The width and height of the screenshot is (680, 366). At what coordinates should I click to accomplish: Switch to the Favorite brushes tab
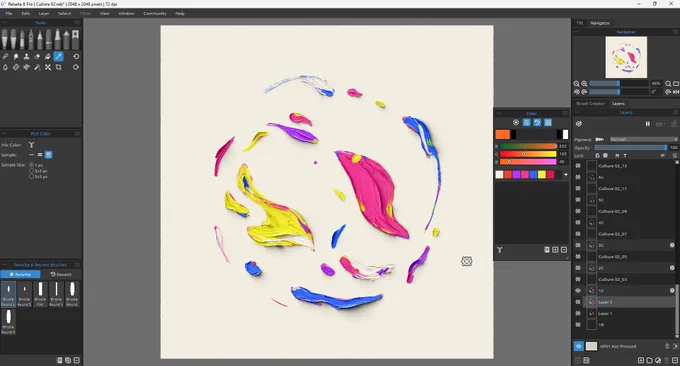20,274
